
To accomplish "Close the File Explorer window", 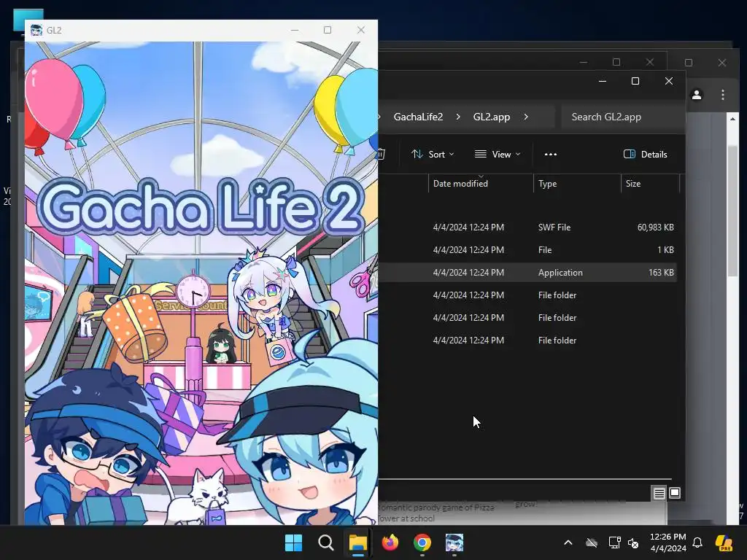I will 669,81.
